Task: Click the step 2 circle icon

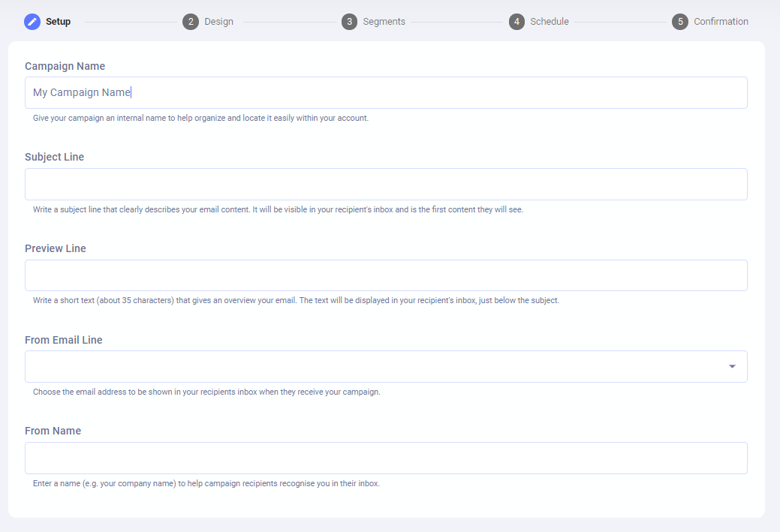Action: 191,22
